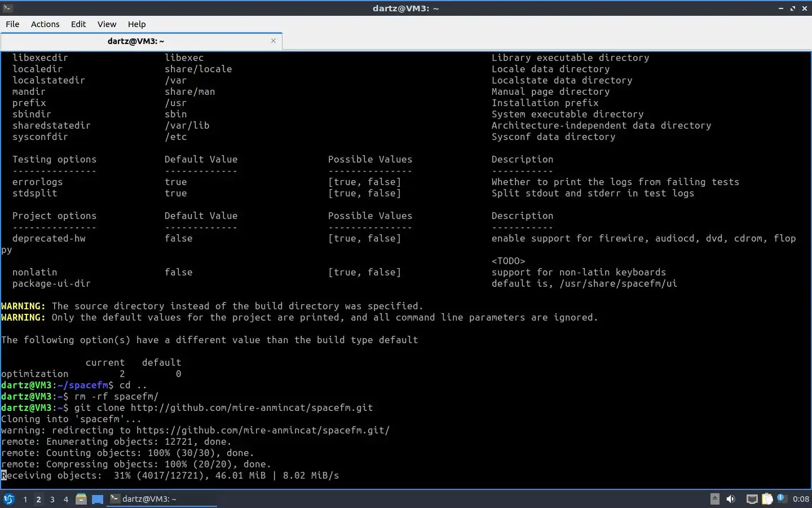Click 'Installation prefix' description text
Image resolution: width=812 pixels, height=508 pixels.
tap(545, 103)
